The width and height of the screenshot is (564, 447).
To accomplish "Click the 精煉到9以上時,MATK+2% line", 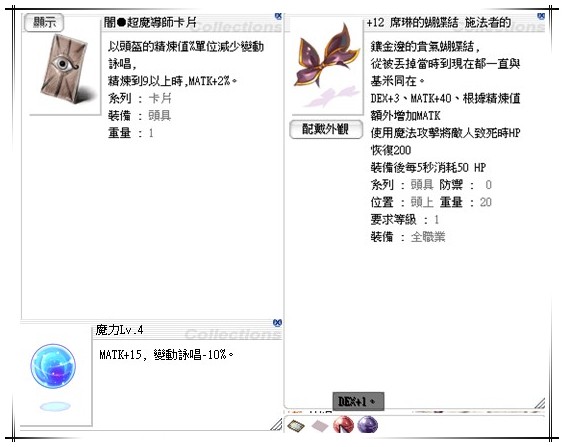I will pyautogui.click(x=173, y=81).
